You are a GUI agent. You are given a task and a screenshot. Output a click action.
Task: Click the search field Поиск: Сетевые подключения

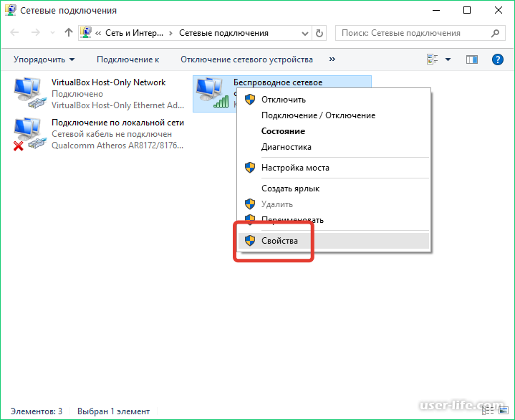tap(415, 33)
